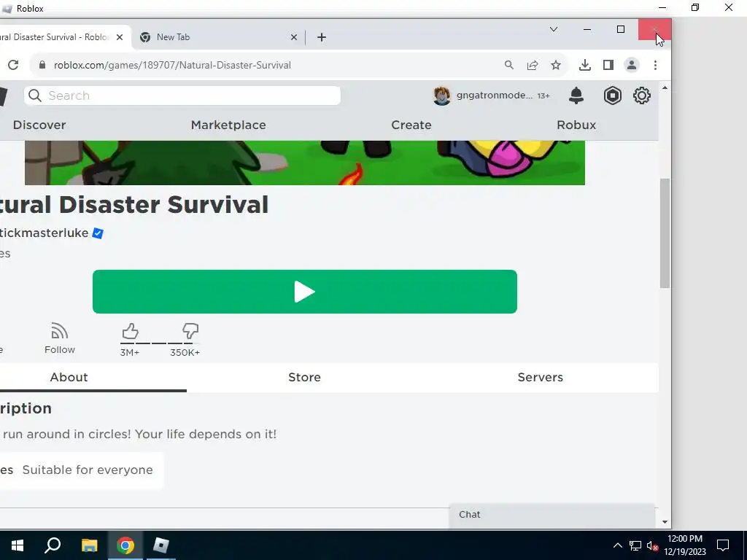Image resolution: width=747 pixels, height=560 pixels.
Task: Go to Marketplace in Roblox navigation
Action: (x=228, y=125)
